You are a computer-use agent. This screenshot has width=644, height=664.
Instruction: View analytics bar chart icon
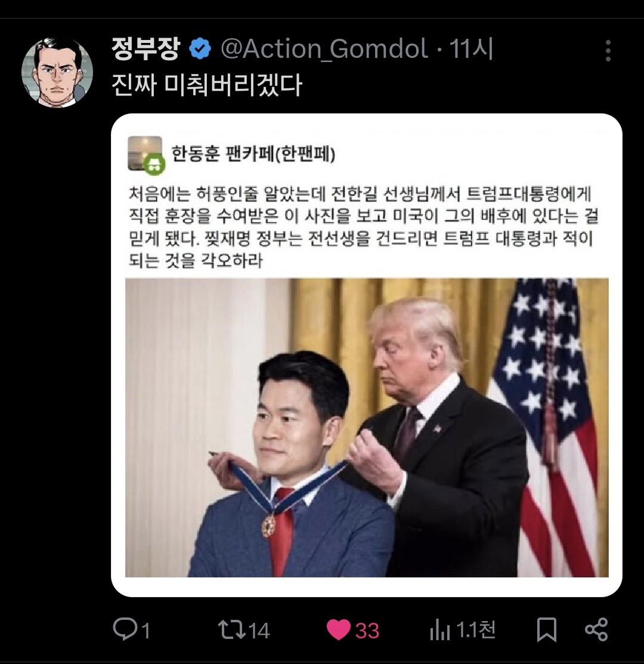pos(440,630)
